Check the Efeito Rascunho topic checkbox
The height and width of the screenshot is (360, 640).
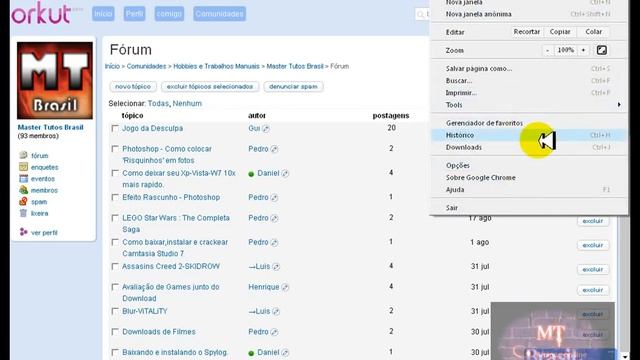pyautogui.click(x=115, y=197)
